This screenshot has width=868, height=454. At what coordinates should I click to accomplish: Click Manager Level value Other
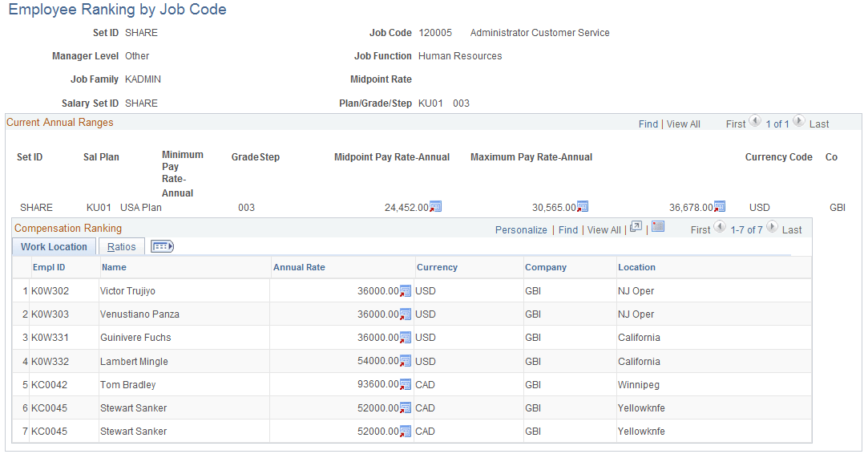(x=137, y=56)
